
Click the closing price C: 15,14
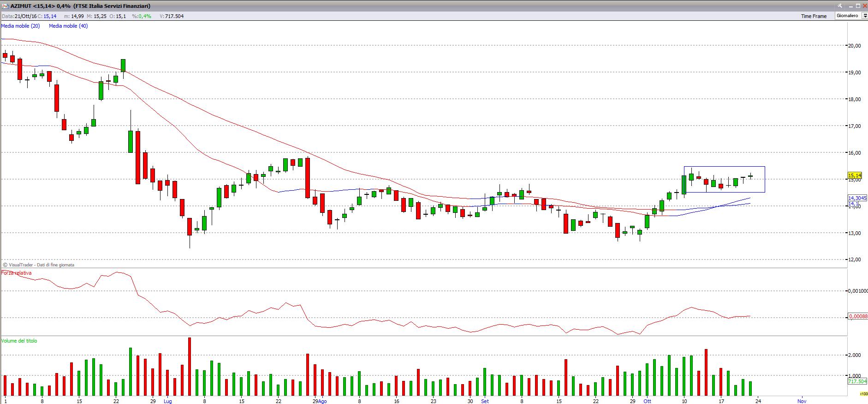coord(47,16)
